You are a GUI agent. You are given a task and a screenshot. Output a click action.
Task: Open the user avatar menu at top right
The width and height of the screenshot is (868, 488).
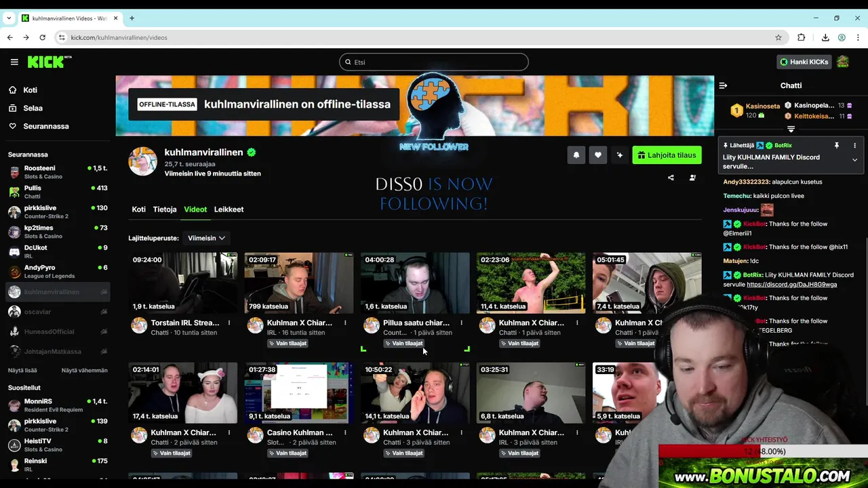tap(843, 62)
